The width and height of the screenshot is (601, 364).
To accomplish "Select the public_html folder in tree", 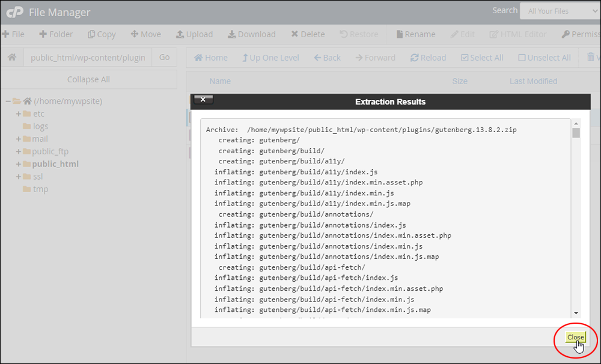I will pyautogui.click(x=55, y=164).
